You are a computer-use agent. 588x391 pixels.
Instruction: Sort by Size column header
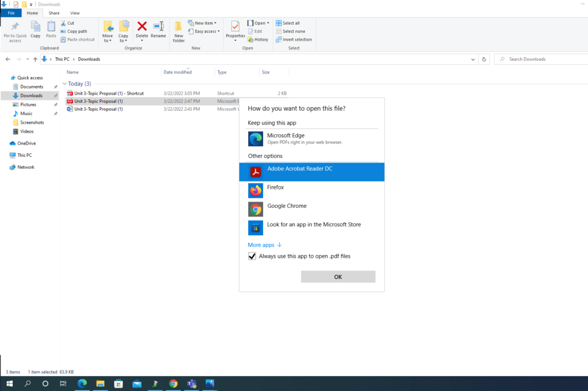pyautogui.click(x=265, y=72)
